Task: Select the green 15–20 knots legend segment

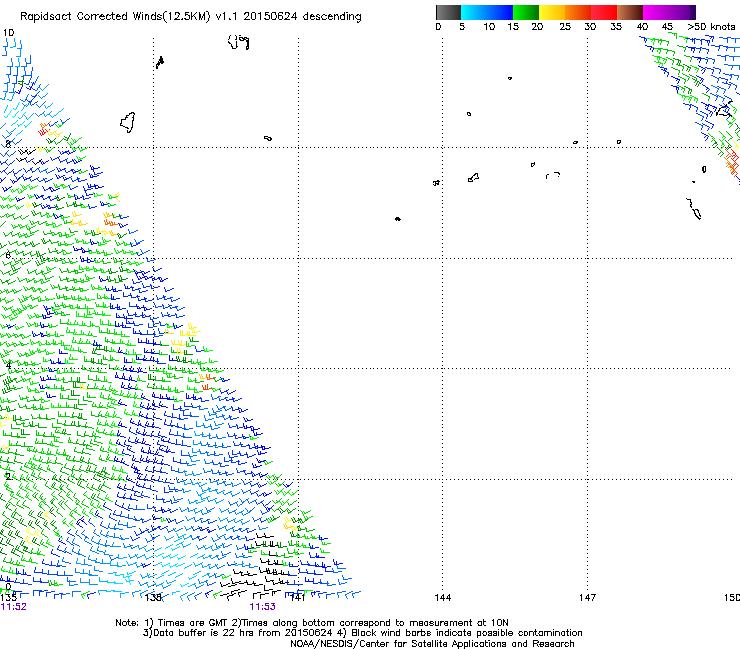Action: click(526, 12)
